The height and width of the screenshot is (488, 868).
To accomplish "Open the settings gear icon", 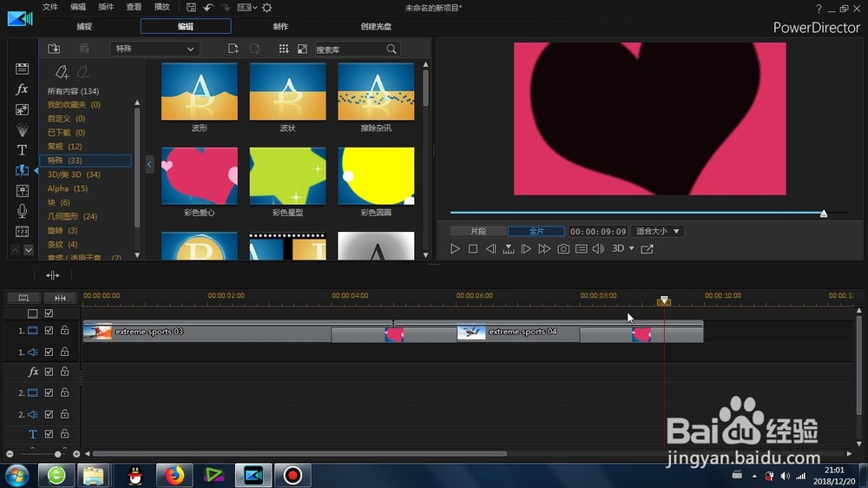I will [x=266, y=7].
